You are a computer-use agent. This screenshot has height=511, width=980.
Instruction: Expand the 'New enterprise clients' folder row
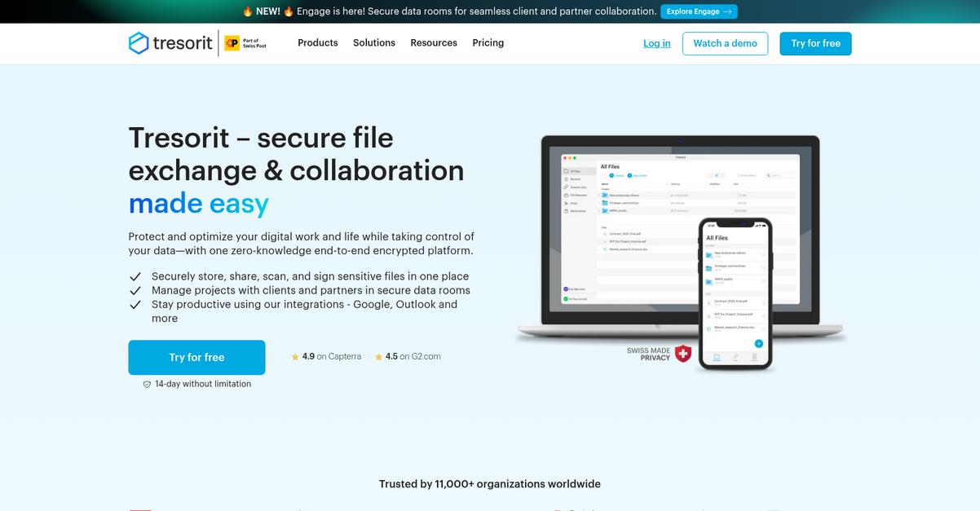click(600, 195)
